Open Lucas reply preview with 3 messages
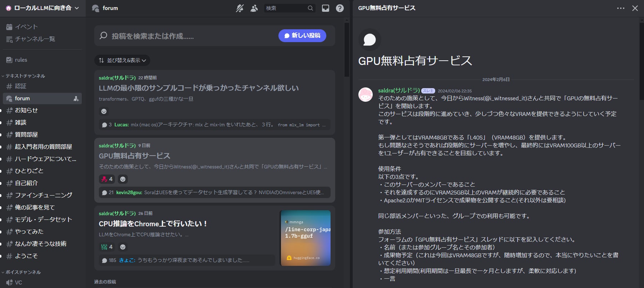 pyautogui.click(x=215, y=125)
